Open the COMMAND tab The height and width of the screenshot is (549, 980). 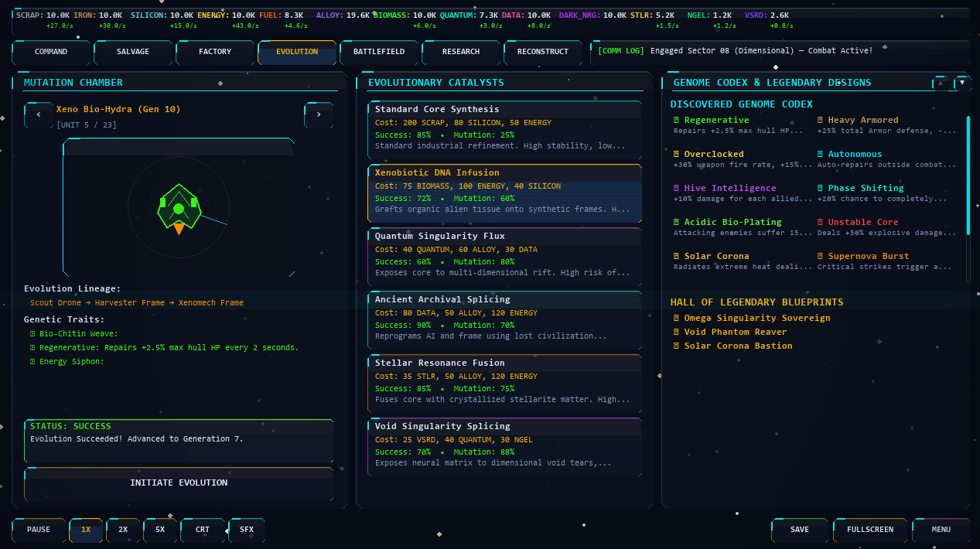(x=51, y=53)
